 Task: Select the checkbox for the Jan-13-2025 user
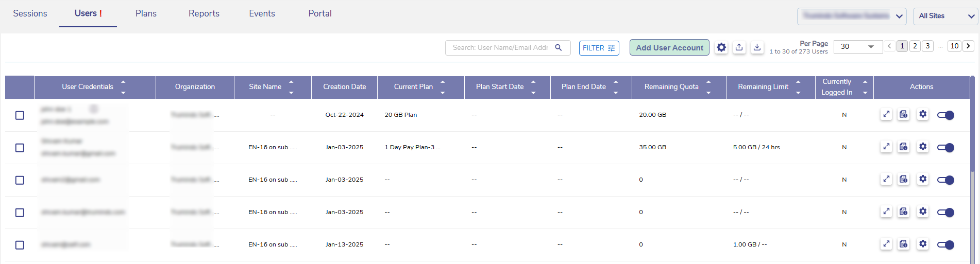[20, 245]
